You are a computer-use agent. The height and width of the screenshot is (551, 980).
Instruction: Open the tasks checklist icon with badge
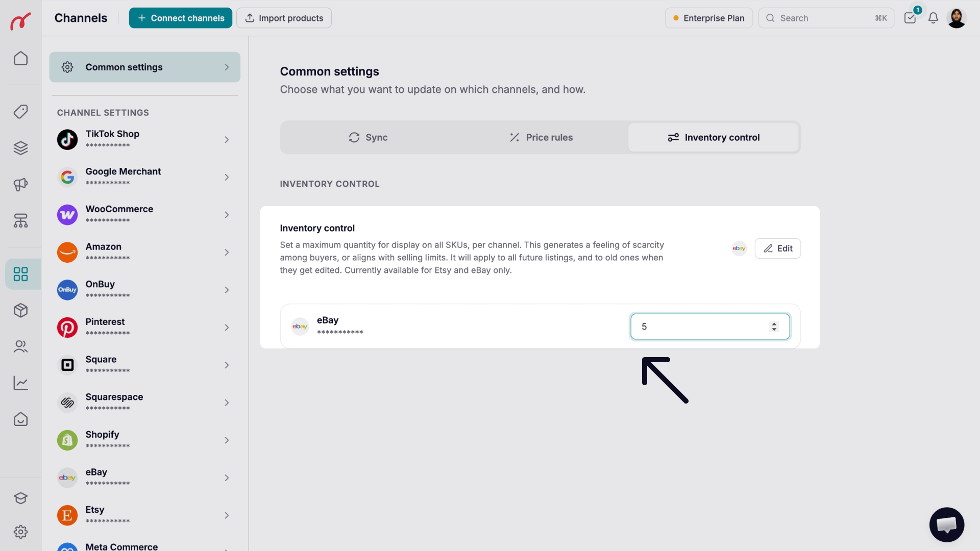click(x=910, y=18)
